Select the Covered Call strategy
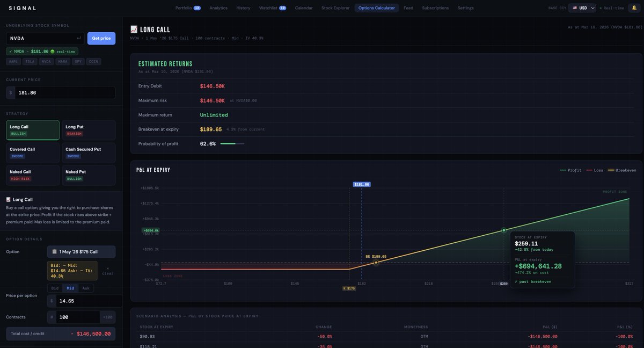This screenshot has width=644, height=348. point(33,153)
